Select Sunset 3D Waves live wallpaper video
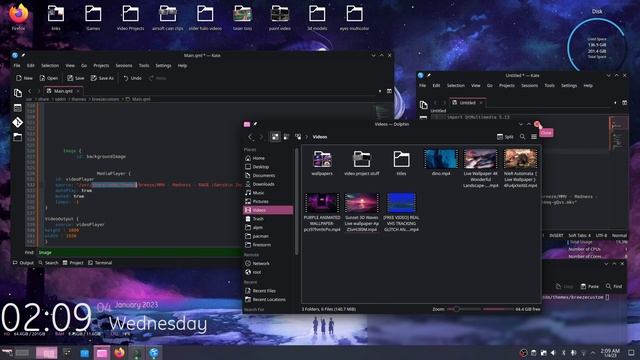Image resolution: width=640 pixels, height=360 pixels. coord(362,213)
